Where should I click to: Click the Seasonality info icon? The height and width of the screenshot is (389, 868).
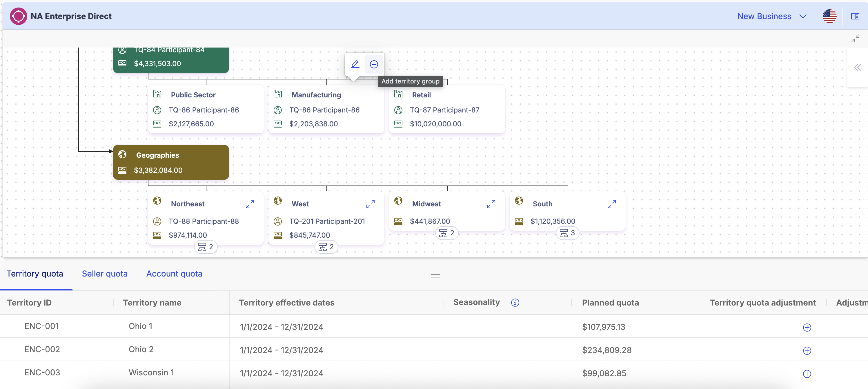(x=515, y=302)
